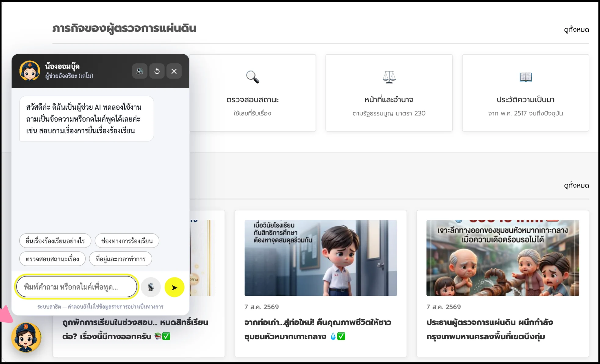Click text ตามรัฐธรรมนูญ มาตรา 230

[389, 113]
